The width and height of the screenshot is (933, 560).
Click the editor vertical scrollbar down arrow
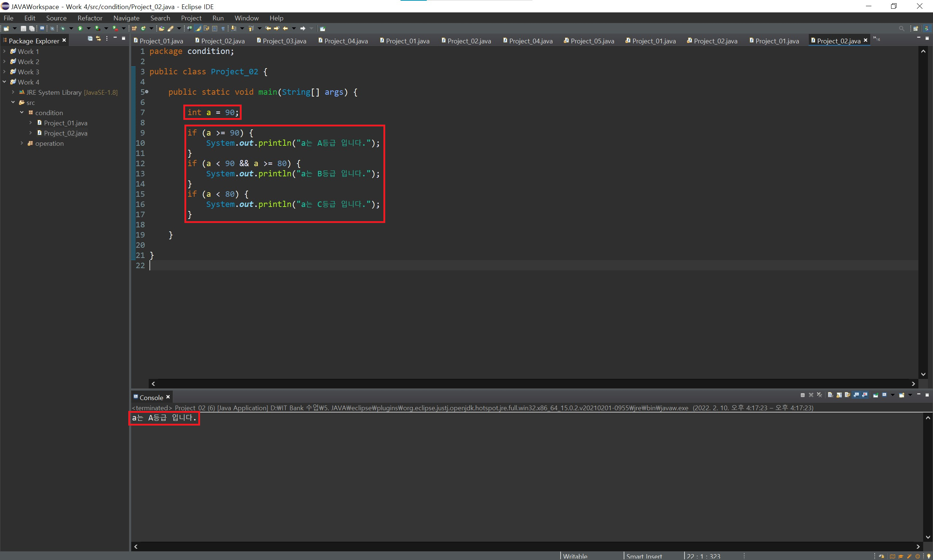923,374
